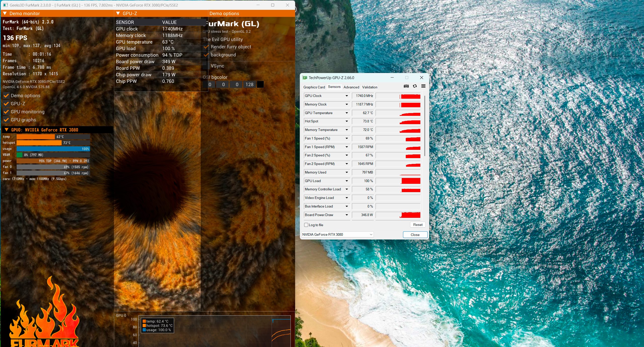Toggle Render furry object checkbox
Viewport: 644px width, 347px height.
point(206,47)
